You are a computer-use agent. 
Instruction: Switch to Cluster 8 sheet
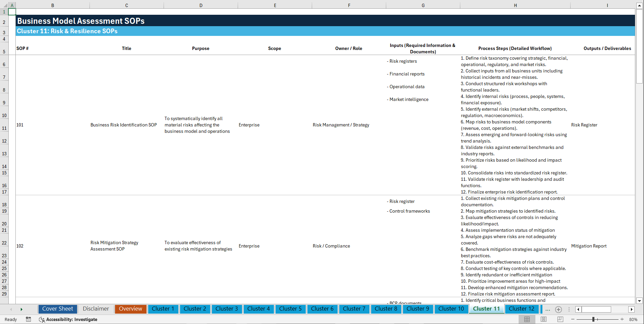click(386, 309)
